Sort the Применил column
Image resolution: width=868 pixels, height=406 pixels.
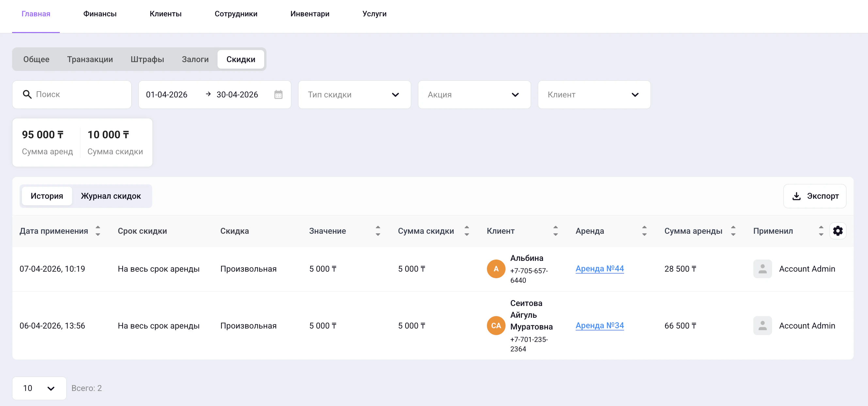tap(821, 231)
